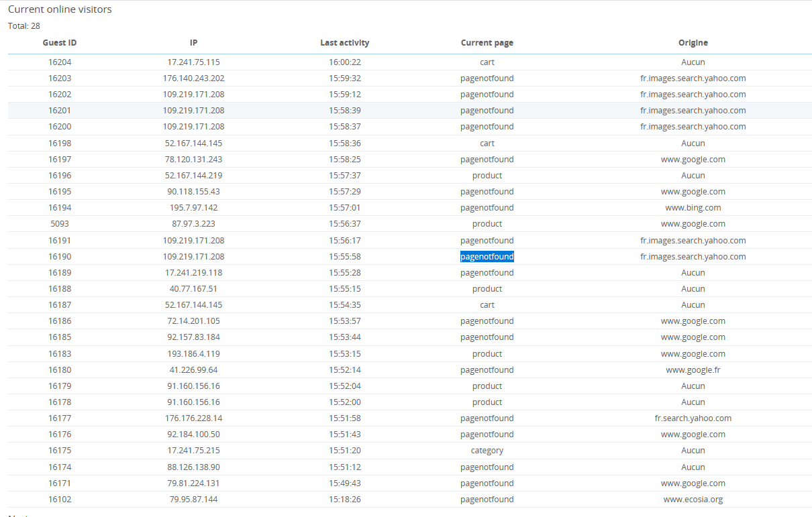
Task: Select guest ID 16102 cell
Action: (x=60, y=500)
